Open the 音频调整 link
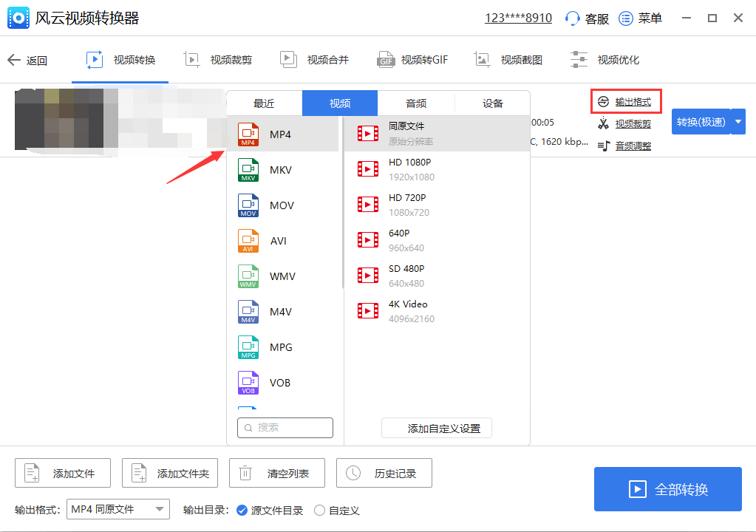Viewport: 756px width, 532px height. tap(633, 146)
